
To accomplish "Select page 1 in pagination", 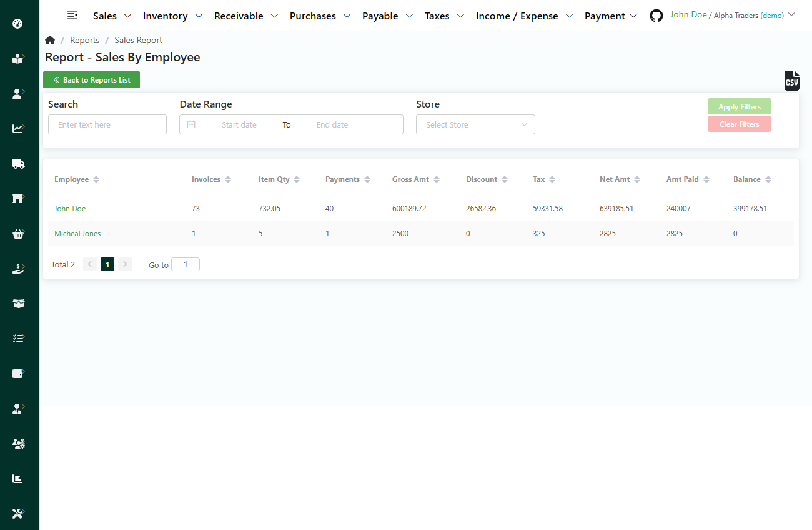I will [x=107, y=264].
